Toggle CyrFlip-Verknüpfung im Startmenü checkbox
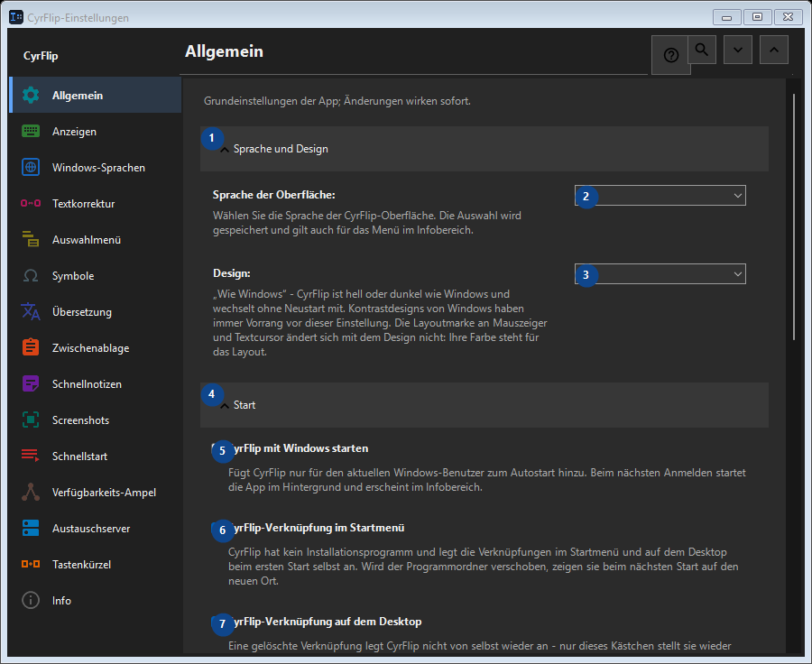812x664 pixels. click(x=217, y=528)
